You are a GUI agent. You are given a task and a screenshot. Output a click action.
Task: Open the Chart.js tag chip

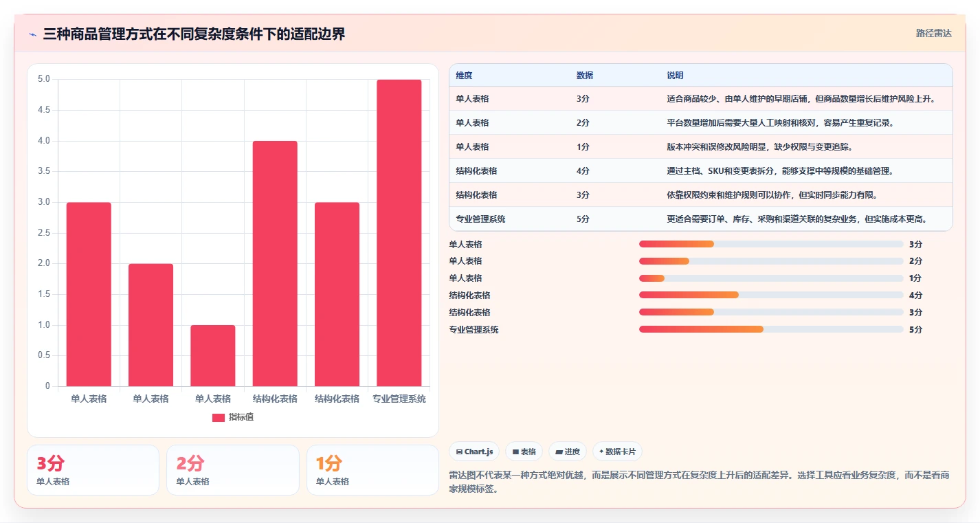coord(474,452)
